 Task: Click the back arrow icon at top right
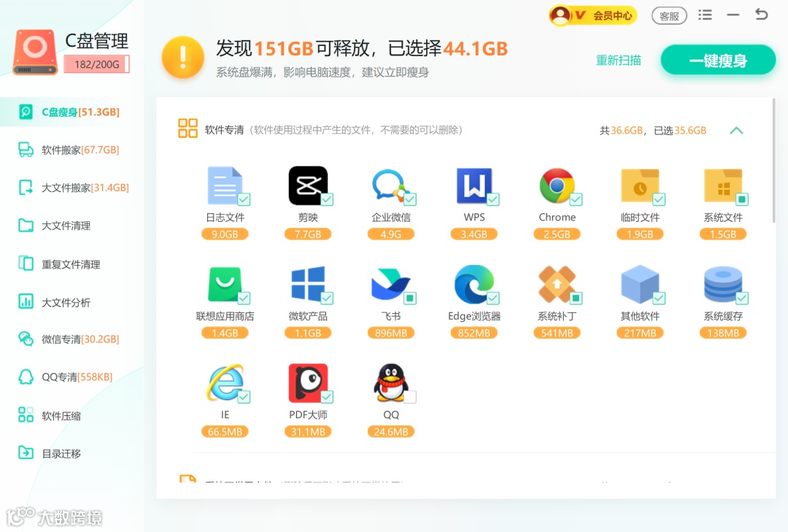click(761, 15)
